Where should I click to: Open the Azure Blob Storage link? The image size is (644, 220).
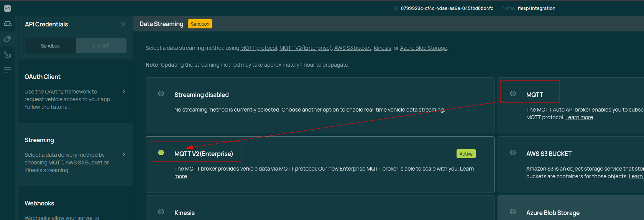(423, 48)
